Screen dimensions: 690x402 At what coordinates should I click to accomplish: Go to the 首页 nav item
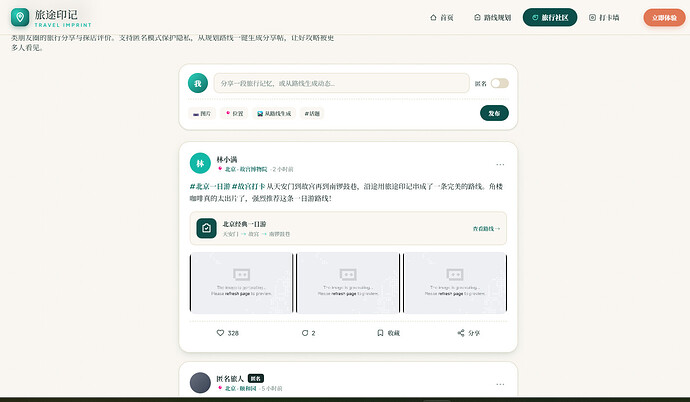[441, 18]
